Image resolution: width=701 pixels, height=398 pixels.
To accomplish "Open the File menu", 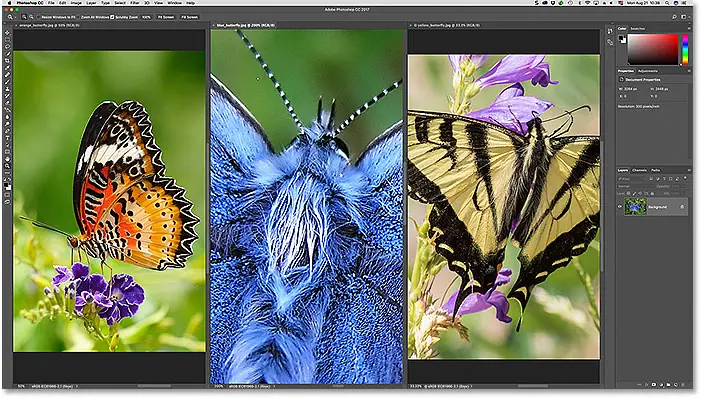I will [51, 3].
